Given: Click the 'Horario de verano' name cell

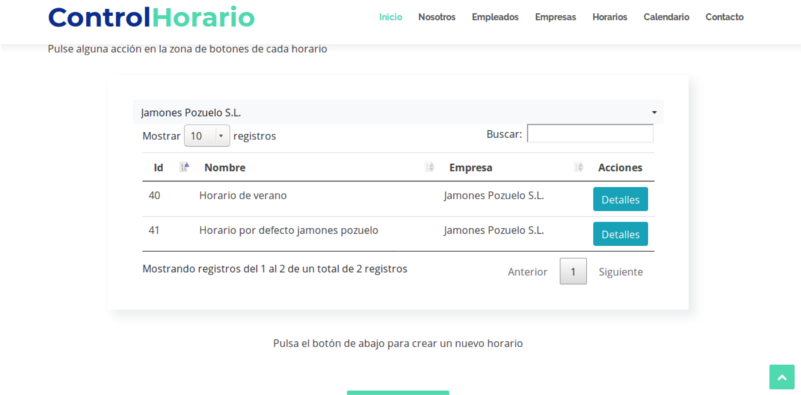Looking at the screenshot, I should [x=243, y=195].
